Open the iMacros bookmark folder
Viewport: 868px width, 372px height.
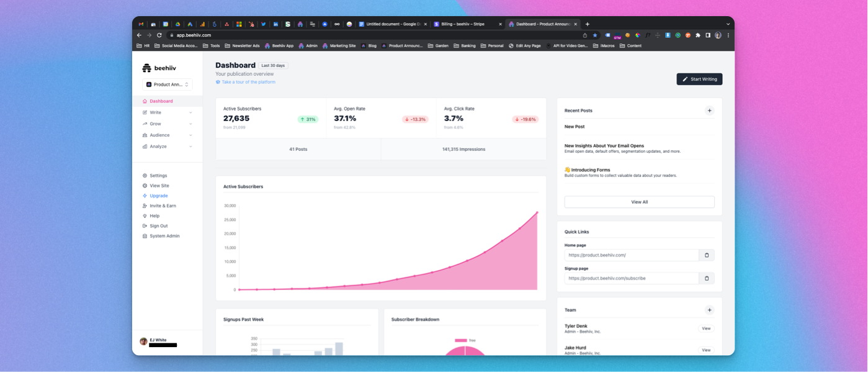[x=604, y=45]
